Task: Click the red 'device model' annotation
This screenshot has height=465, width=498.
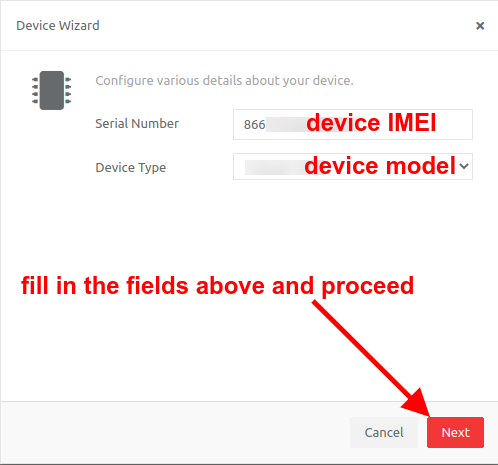Action: (x=380, y=165)
